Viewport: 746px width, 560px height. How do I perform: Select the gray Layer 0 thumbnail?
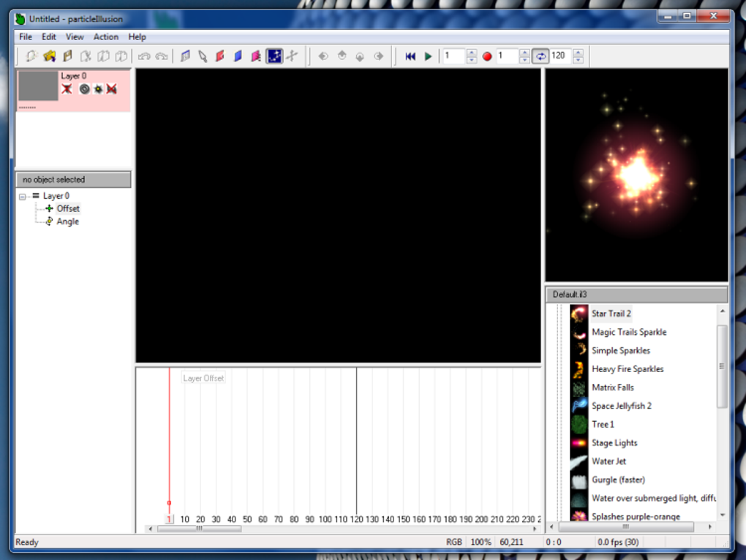[38, 86]
